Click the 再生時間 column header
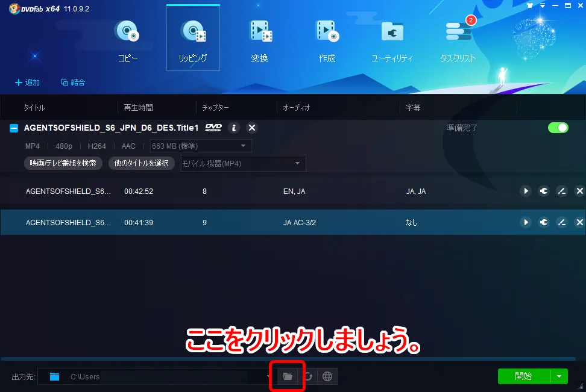This screenshot has height=392, width=586. [x=138, y=108]
